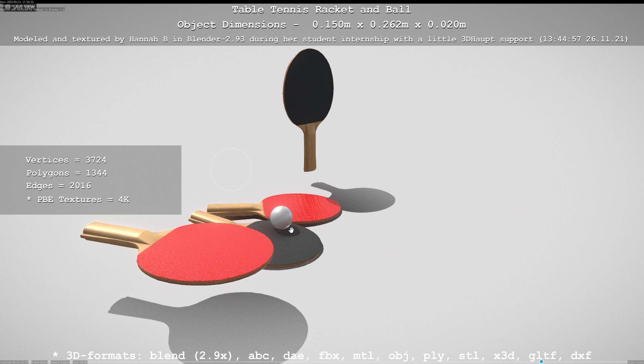Image resolution: width=644 pixels, height=364 pixels.
Task: Click the "* PBE Textures = 4K" text
Action: tap(78, 200)
